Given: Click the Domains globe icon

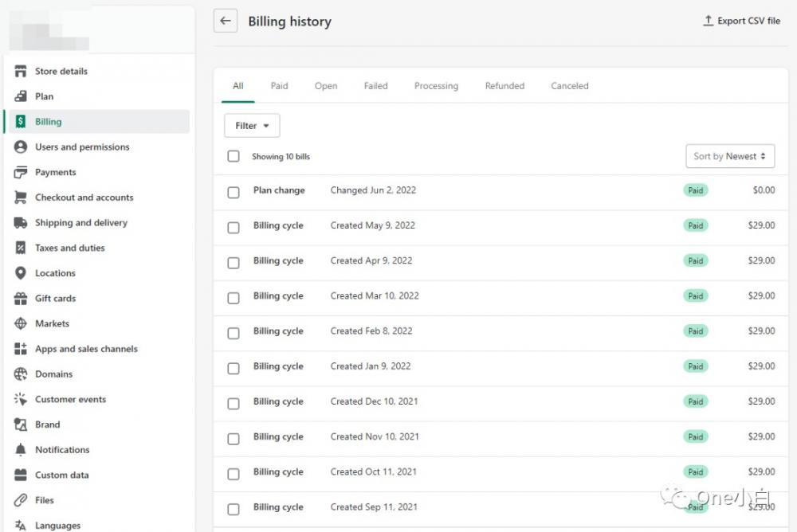Looking at the screenshot, I should pyautogui.click(x=21, y=374).
